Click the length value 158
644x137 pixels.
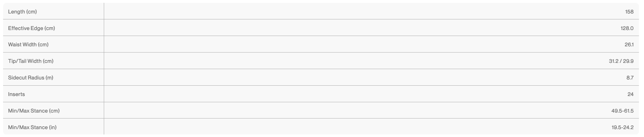tap(629, 12)
